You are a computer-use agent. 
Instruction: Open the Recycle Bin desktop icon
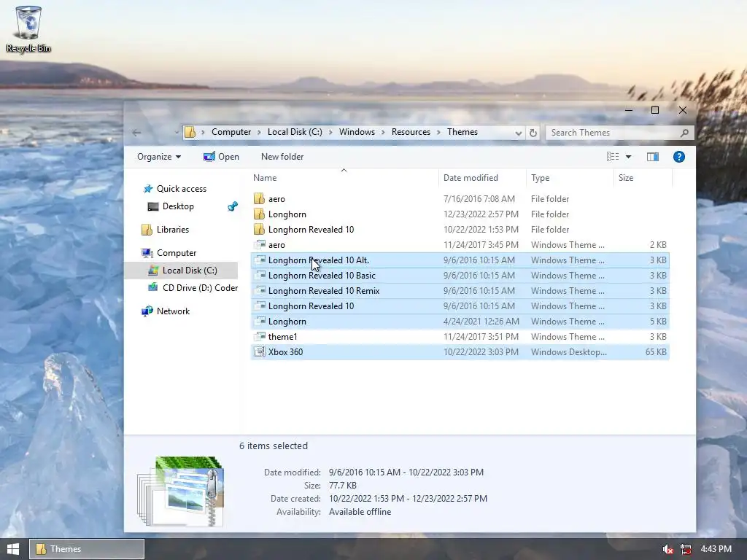pos(28,28)
